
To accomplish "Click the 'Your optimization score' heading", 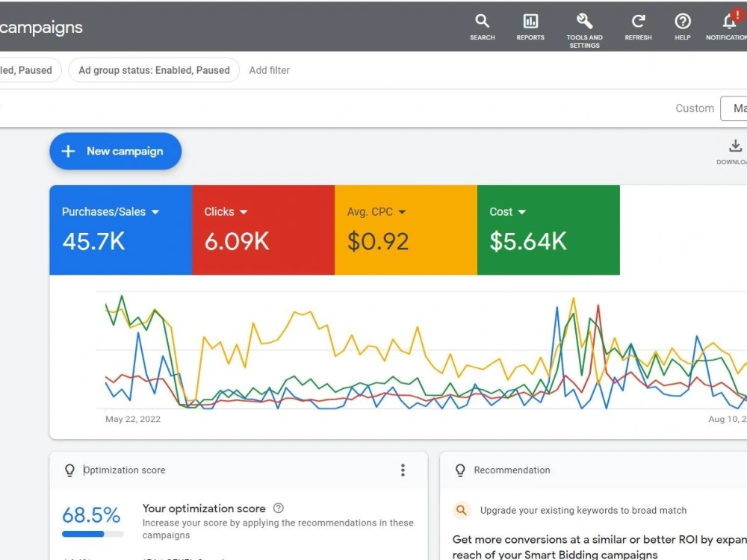I will (x=204, y=508).
